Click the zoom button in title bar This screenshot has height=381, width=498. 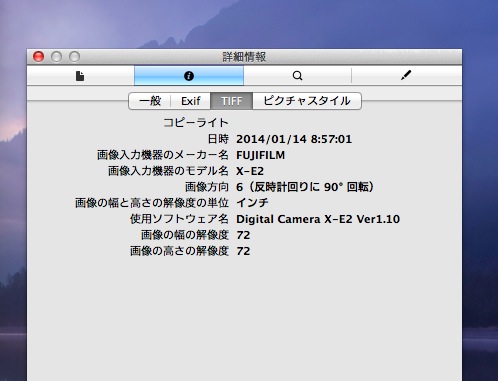pos(74,57)
